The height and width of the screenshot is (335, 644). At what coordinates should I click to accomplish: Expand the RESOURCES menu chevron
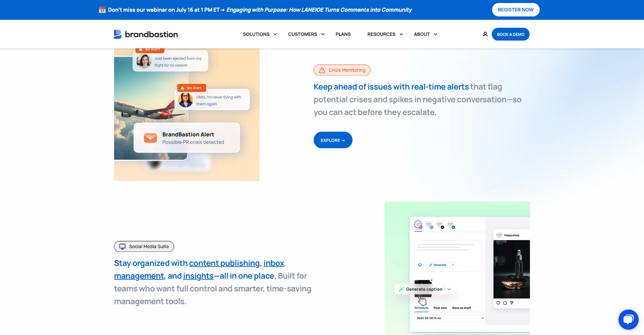point(401,34)
